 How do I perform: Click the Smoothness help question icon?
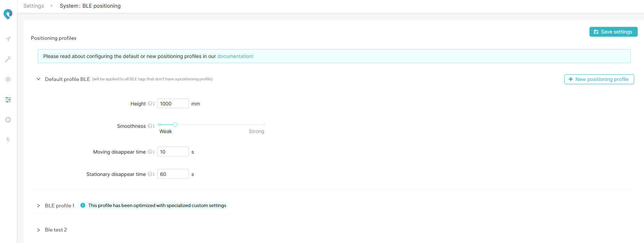[150, 126]
